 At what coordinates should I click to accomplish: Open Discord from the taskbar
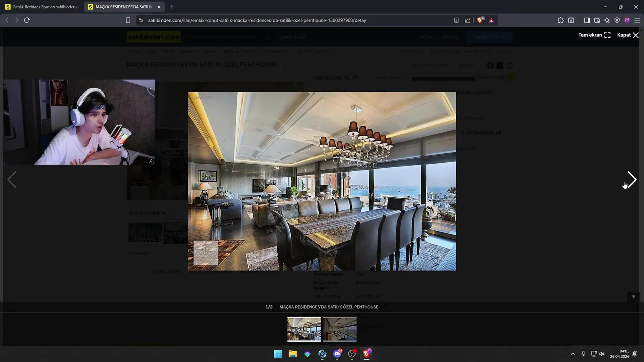[x=337, y=354]
